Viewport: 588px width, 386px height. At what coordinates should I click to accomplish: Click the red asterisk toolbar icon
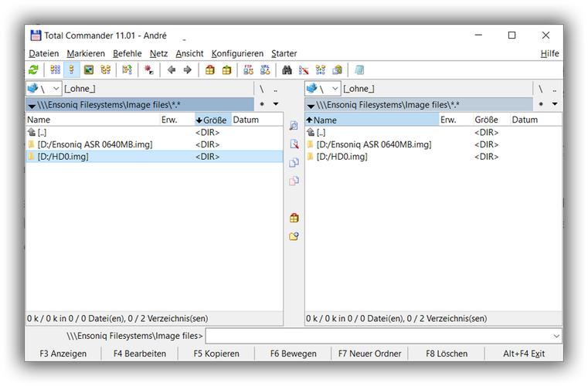point(149,69)
